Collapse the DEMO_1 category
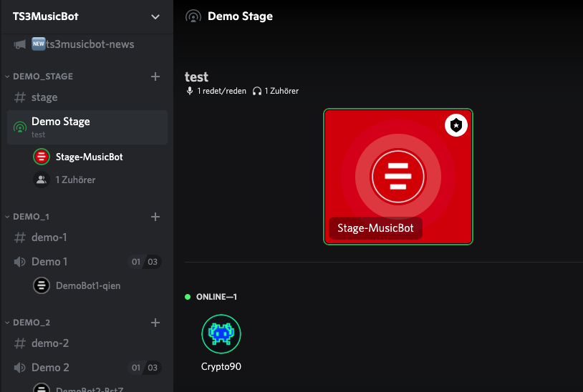 (31, 217)
